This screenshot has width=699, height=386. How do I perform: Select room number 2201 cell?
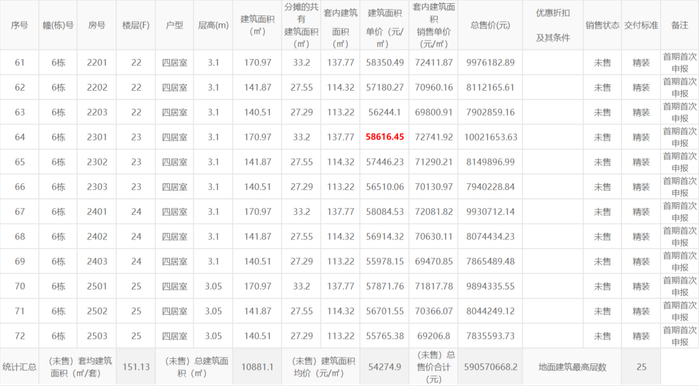click(97, 63)
